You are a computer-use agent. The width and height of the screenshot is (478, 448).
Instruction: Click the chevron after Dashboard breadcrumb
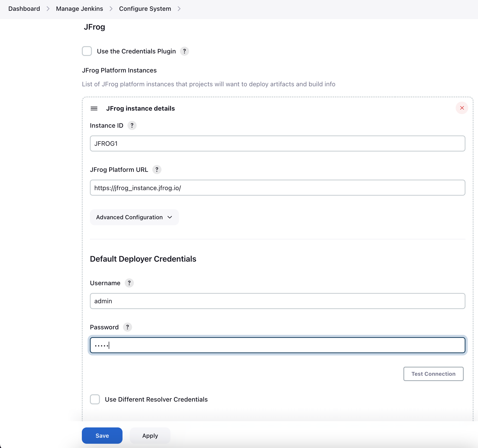(48, 9)
